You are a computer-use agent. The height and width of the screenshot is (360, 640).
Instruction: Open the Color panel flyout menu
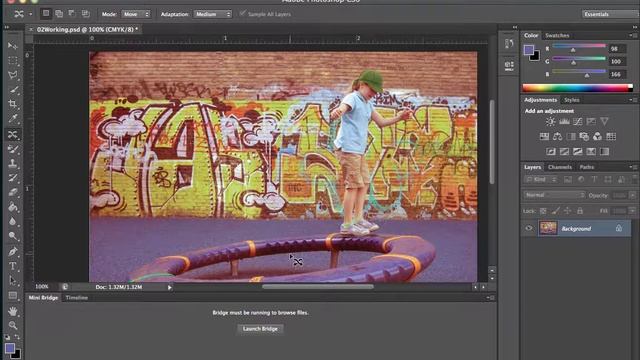(x=632, y=36)
